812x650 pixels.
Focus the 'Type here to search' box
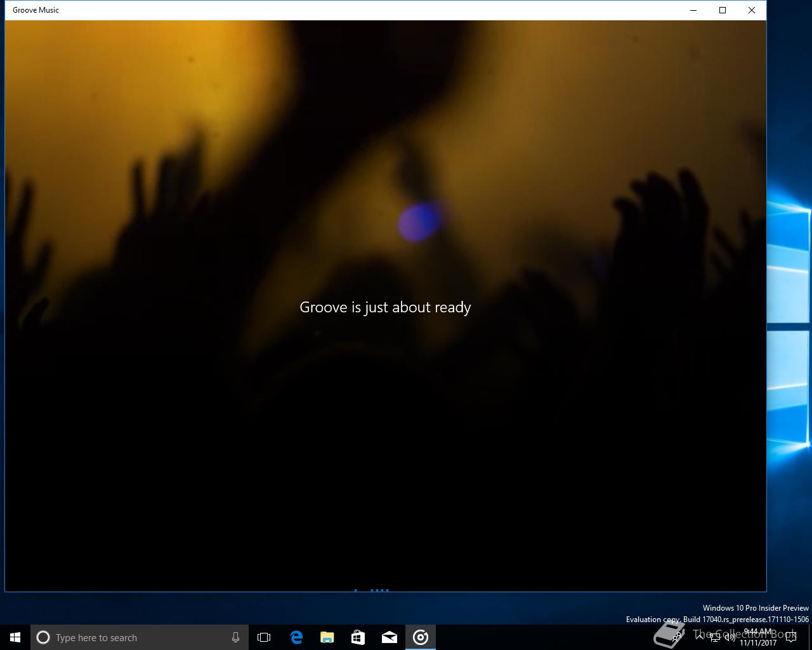tap(140, 637)
